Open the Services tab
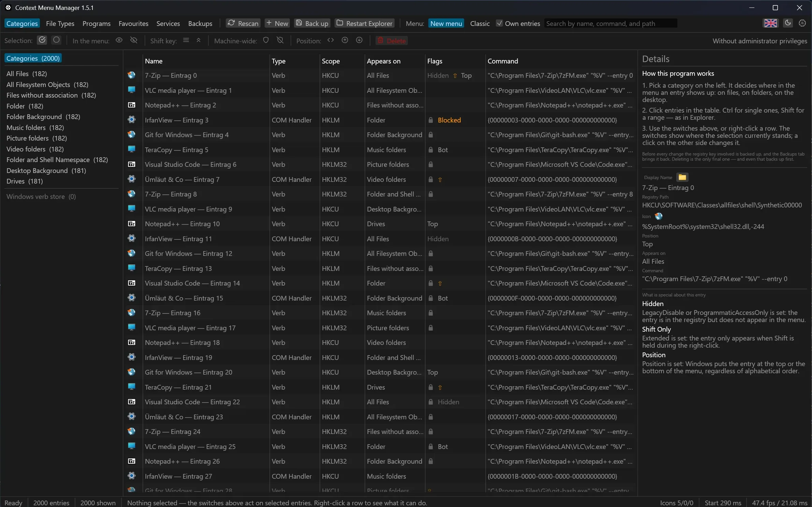 point(168,23)
